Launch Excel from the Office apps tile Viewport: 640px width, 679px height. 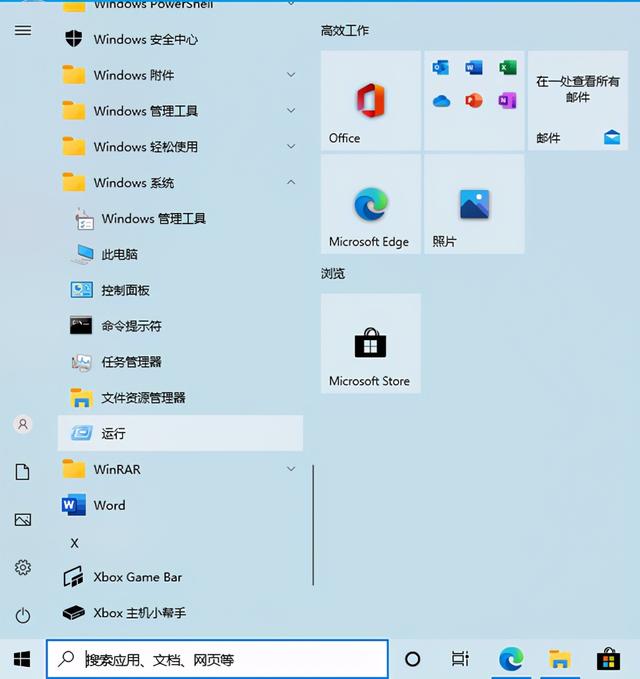point(507,68)
